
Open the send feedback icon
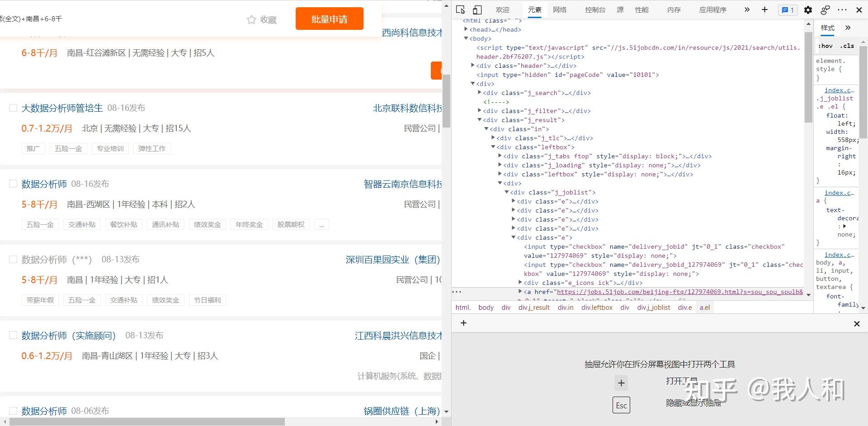point(825,9)
